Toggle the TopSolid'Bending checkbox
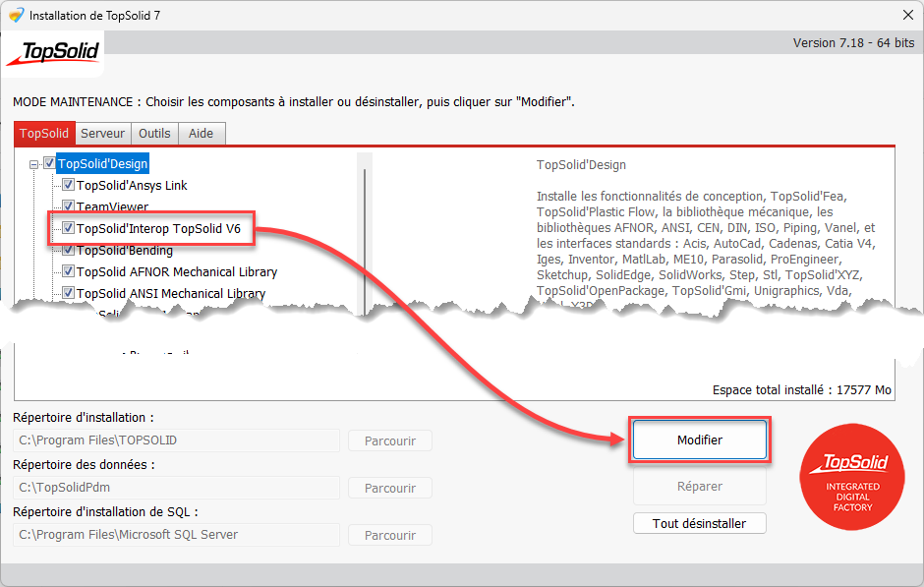 click(69, 250)
